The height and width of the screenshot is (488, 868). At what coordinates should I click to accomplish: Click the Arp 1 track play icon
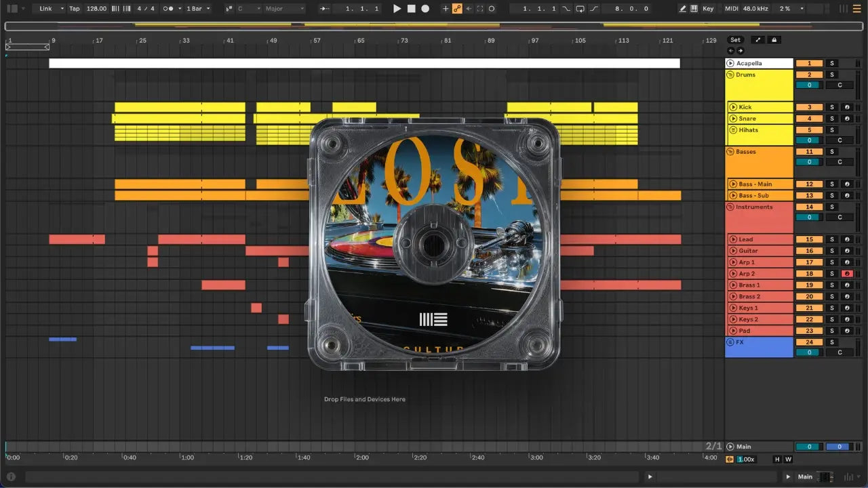[733, 262]
